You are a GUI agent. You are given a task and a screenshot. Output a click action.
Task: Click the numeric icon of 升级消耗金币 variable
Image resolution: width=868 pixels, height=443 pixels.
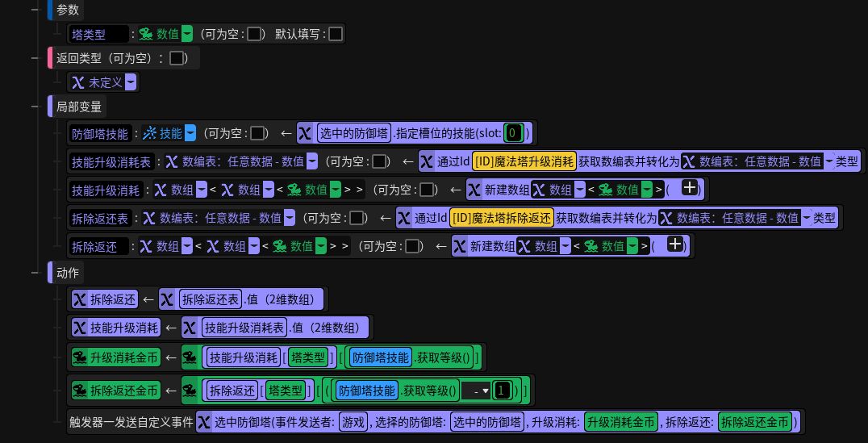80,357
